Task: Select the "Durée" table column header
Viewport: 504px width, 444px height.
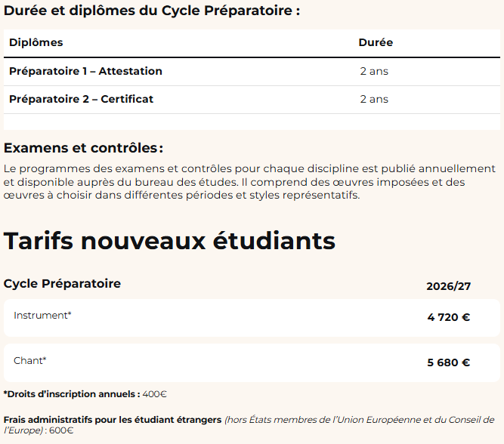Action: click(x=376, y=42)
